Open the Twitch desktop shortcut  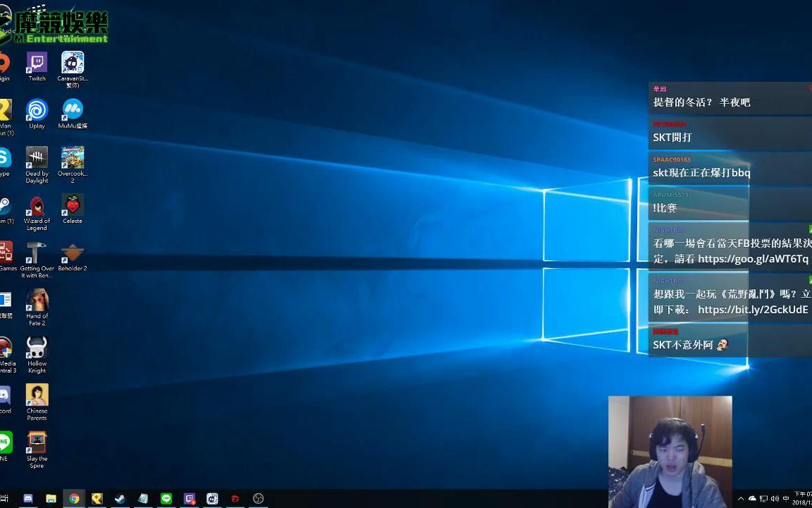37,66
